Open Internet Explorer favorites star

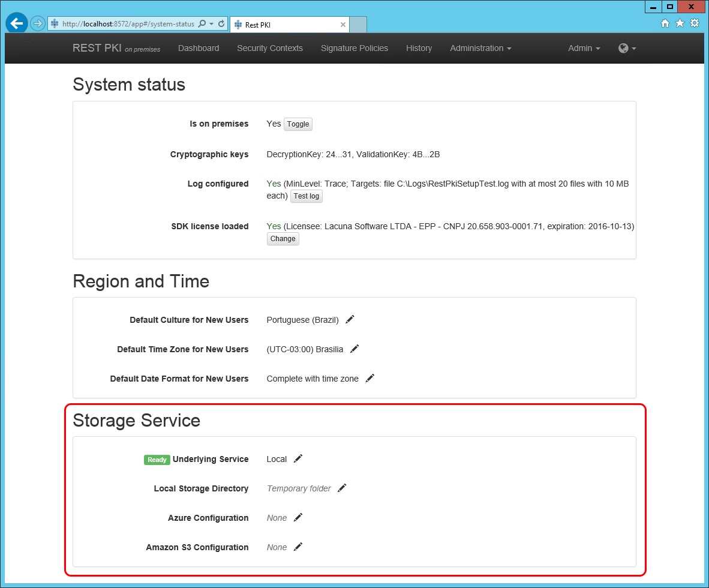point(680,23)
